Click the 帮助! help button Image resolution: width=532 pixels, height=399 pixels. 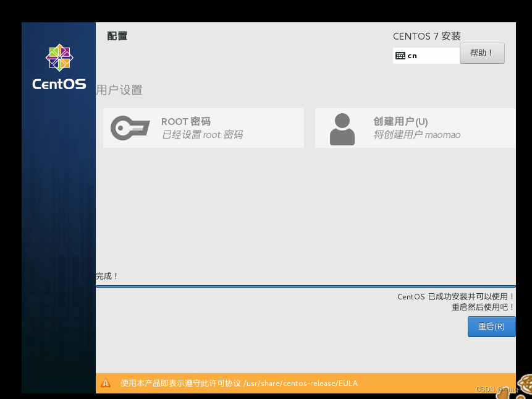click(482, 53)
